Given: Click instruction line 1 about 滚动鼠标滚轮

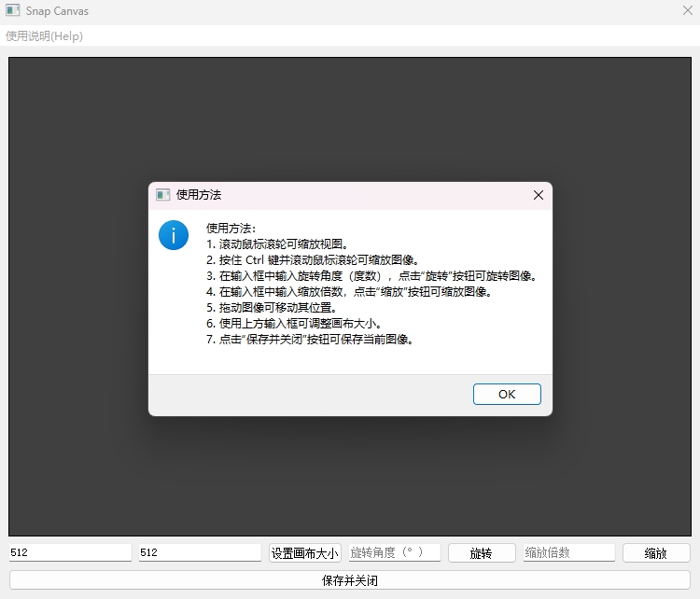Looking at the screenshot, I should [277, 244].
